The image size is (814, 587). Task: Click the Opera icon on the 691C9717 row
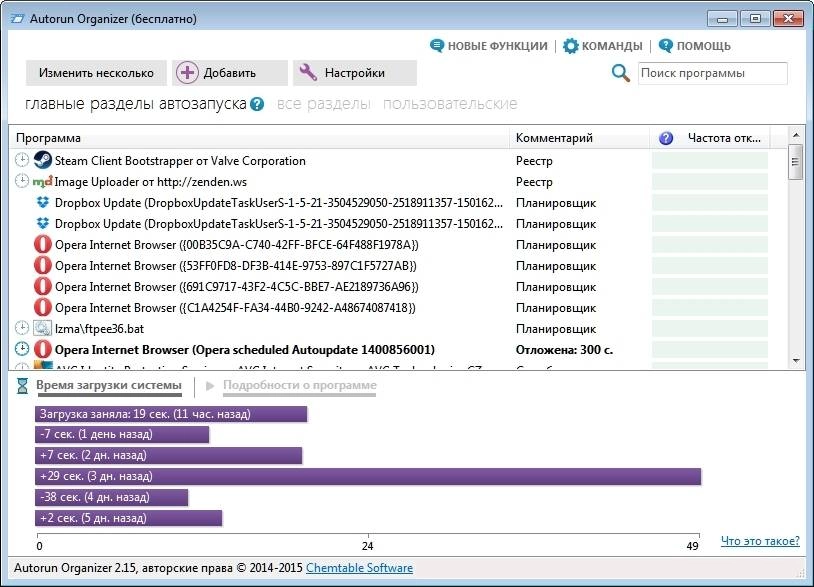pyautogui.click(x=43, y=286)
